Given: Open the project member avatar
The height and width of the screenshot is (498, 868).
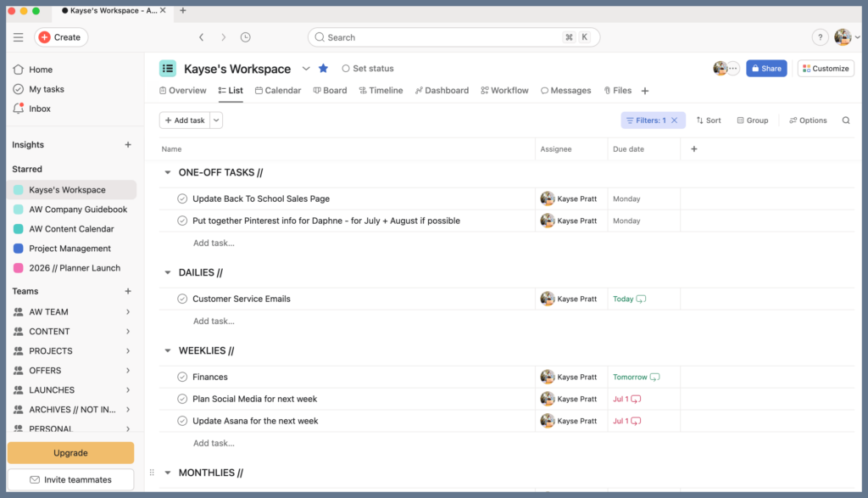Looking at the screenshot, I should click(721, 68).
